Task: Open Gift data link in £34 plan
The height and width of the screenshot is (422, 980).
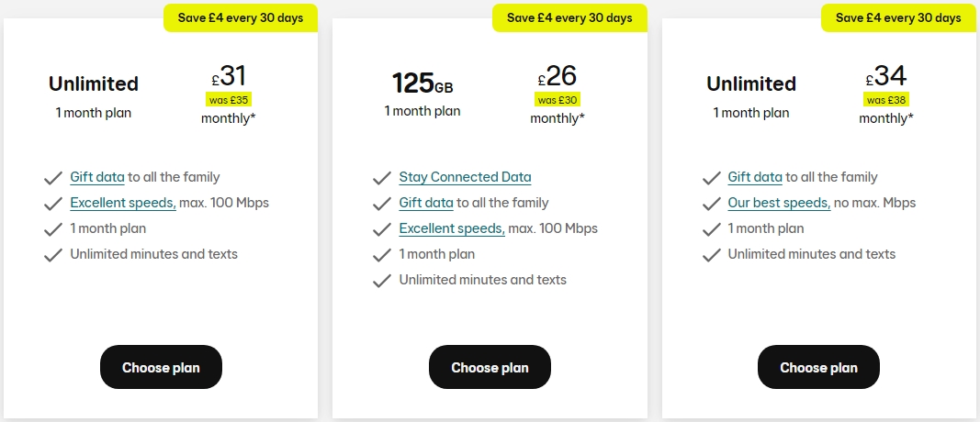Action: point(755,177)
